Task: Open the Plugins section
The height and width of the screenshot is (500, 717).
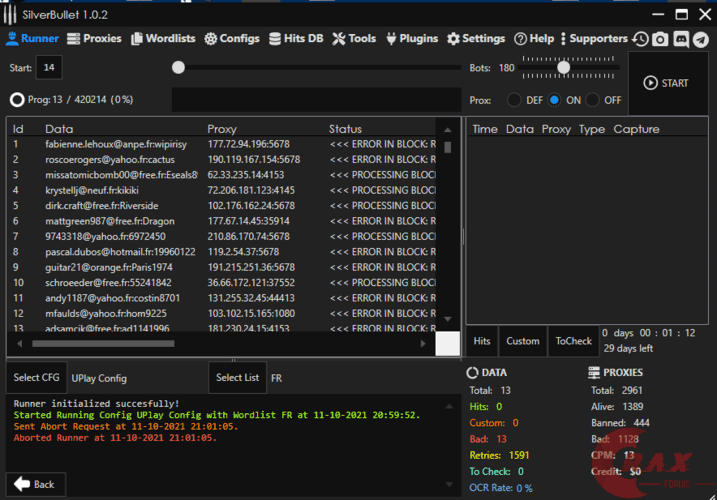Action: 410,39
